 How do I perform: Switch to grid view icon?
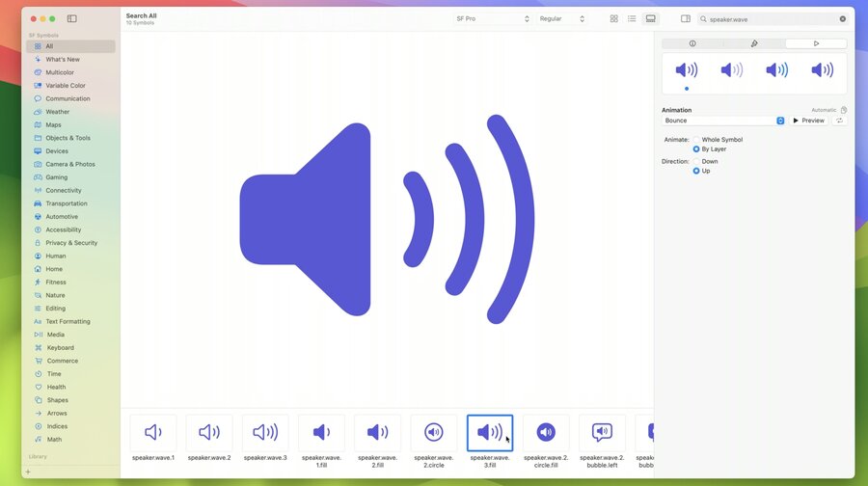point(614,19)
